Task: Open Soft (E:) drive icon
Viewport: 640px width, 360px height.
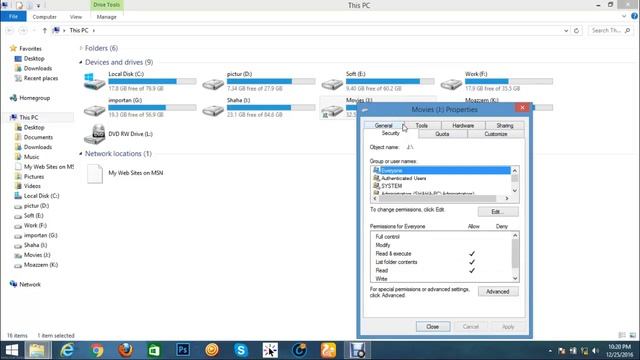Action: click(332, 84)
